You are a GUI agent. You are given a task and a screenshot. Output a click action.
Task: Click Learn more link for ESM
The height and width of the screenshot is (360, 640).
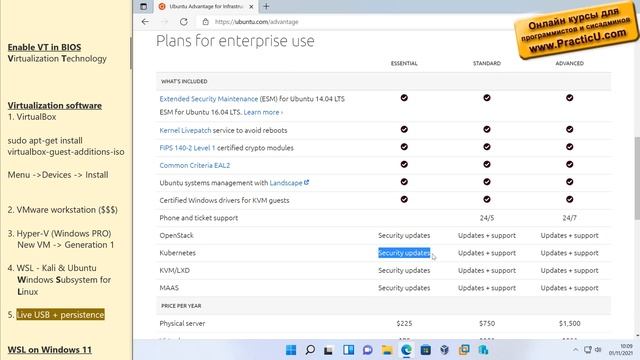tap(263, 112)
